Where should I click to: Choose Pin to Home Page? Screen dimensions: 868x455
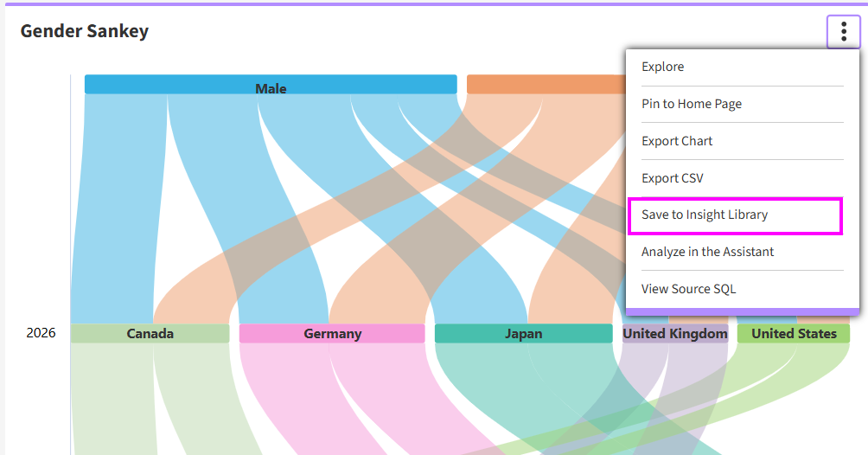tap(691, 104)
